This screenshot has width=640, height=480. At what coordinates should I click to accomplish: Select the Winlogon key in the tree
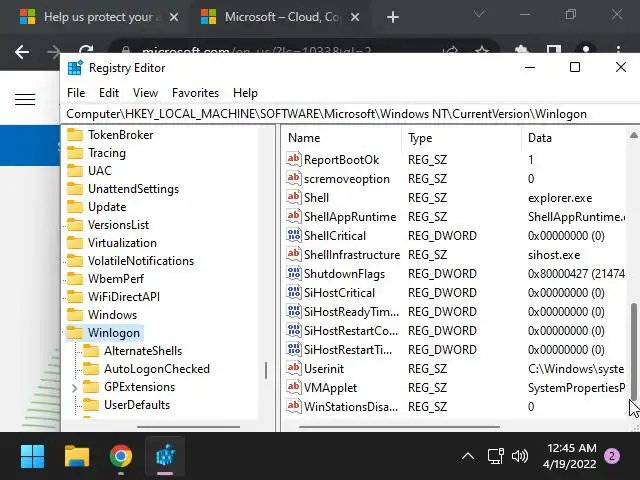click(x=114, y=333)
